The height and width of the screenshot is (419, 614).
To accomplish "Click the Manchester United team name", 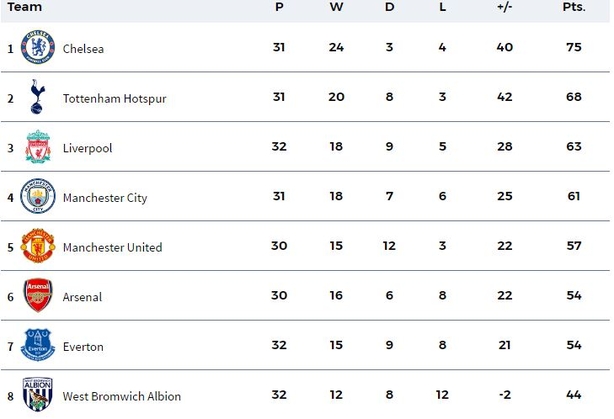I will click(112, 247).
